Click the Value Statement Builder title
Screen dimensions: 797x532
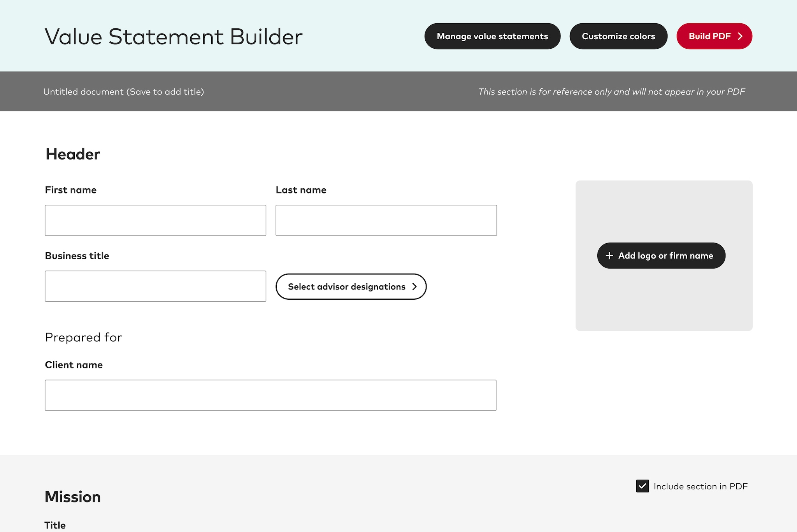point(173,36)
